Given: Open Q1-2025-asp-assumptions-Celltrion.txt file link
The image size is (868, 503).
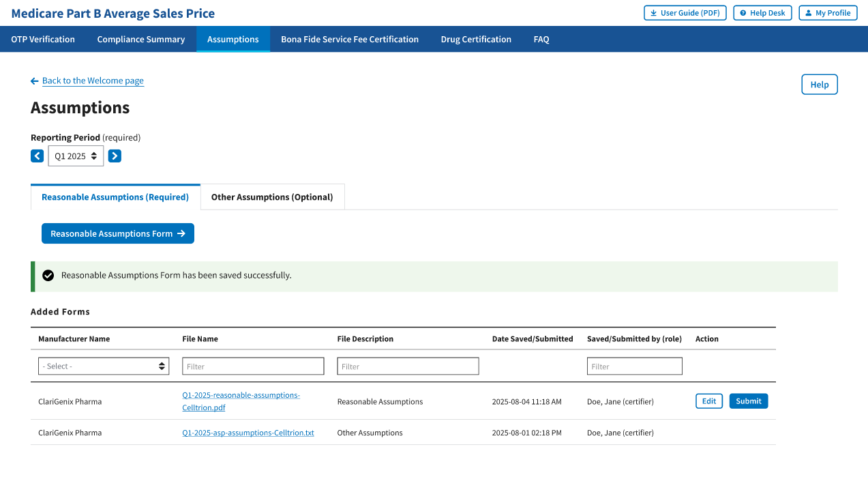Looking at the screenshot, I should pyautogui.click(x=248, y=433).
